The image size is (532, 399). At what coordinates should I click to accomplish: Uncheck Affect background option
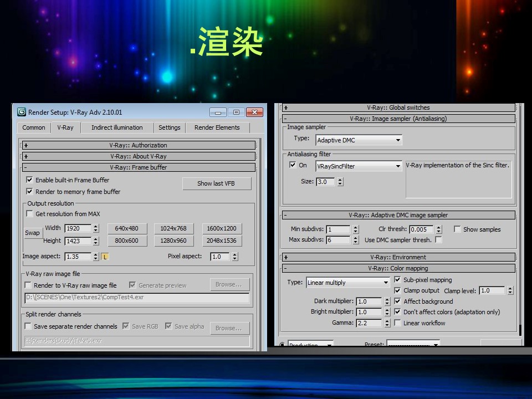pos(397,301)
